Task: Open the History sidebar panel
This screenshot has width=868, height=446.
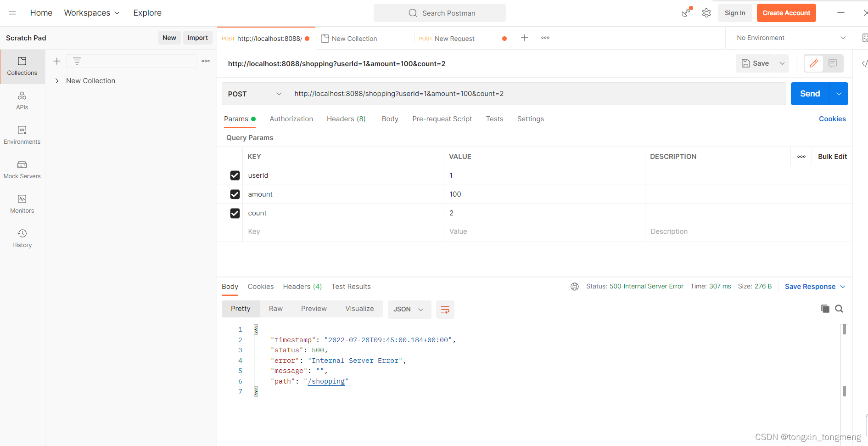Action: 22,239
